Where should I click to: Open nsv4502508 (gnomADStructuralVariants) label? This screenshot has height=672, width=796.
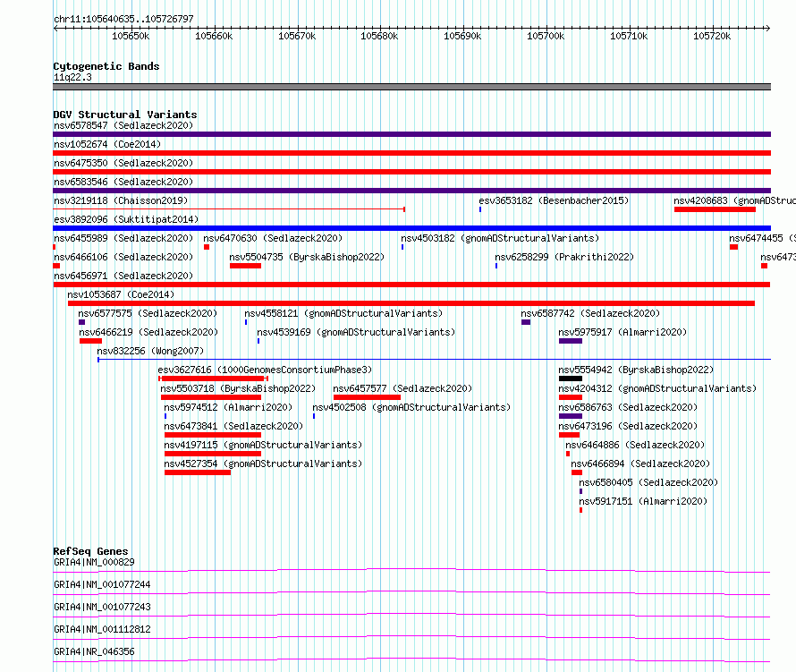[411, 407]
